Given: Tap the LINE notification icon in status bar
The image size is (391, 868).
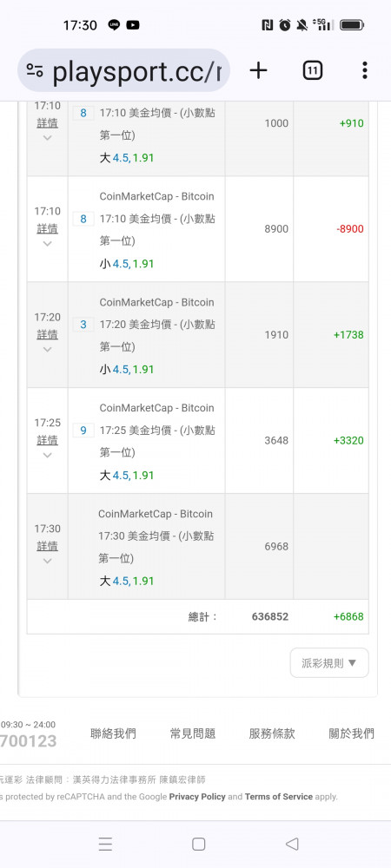Looking at the screenshot, I should [x=114, y=25].
